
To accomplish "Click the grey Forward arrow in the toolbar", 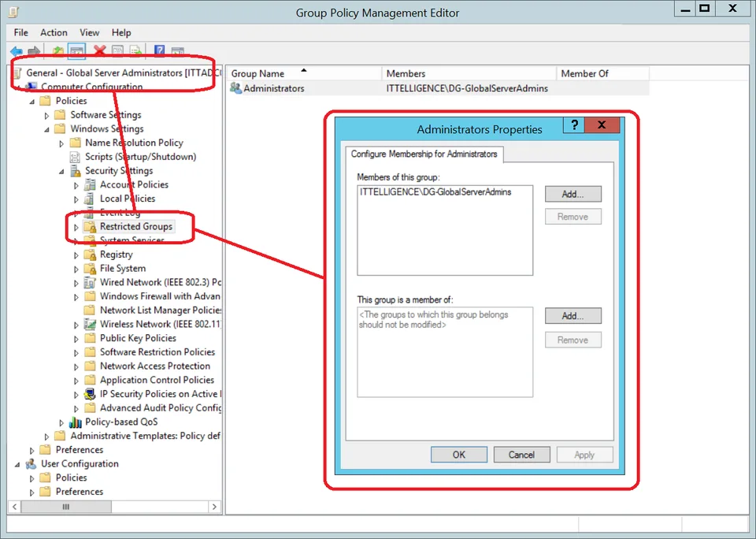I will 34,50.
